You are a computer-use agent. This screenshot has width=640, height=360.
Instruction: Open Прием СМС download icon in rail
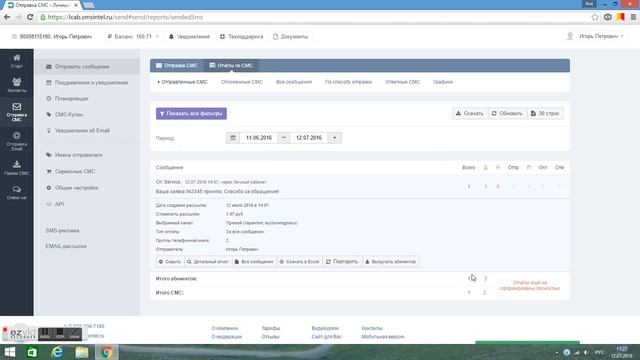click(17, 168)
